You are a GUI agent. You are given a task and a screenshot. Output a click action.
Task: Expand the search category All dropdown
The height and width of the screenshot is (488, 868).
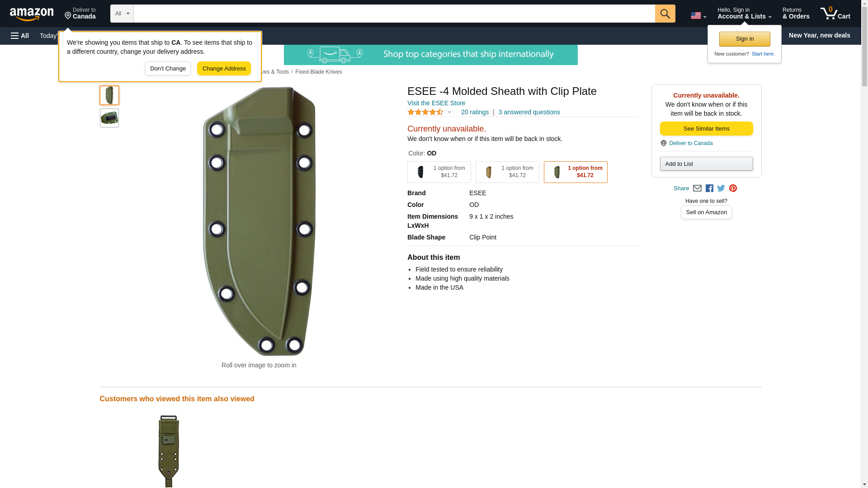(122, 14)
